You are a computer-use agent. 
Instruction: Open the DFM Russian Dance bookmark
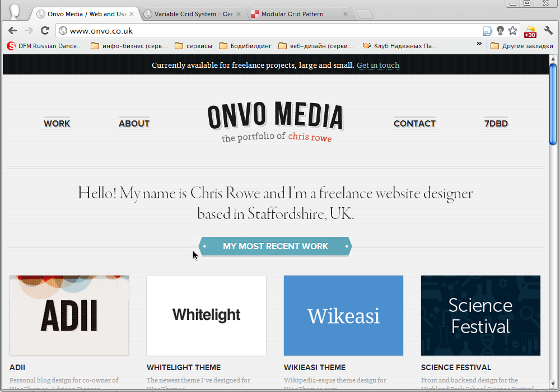45,46
